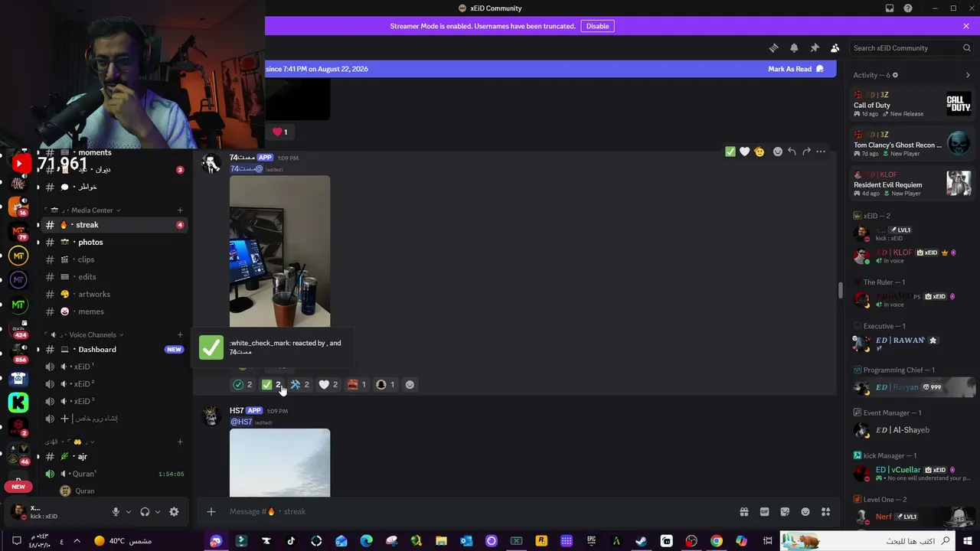Toggle the white heart reaction with count 2
980x551 pixels.
pos(328,384)
